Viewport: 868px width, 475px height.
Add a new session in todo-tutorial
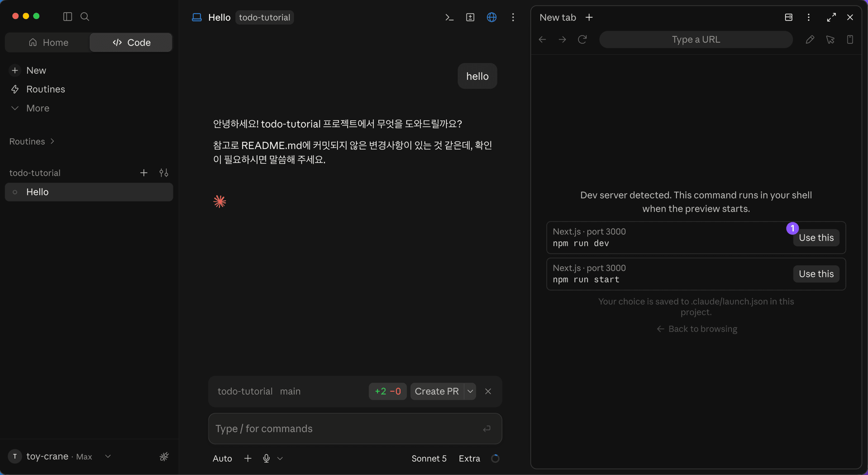(x=143, y=173)
